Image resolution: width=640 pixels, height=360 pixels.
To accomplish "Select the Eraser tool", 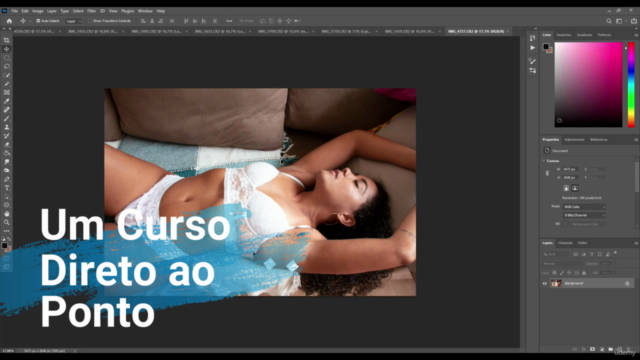I will 7,144.
